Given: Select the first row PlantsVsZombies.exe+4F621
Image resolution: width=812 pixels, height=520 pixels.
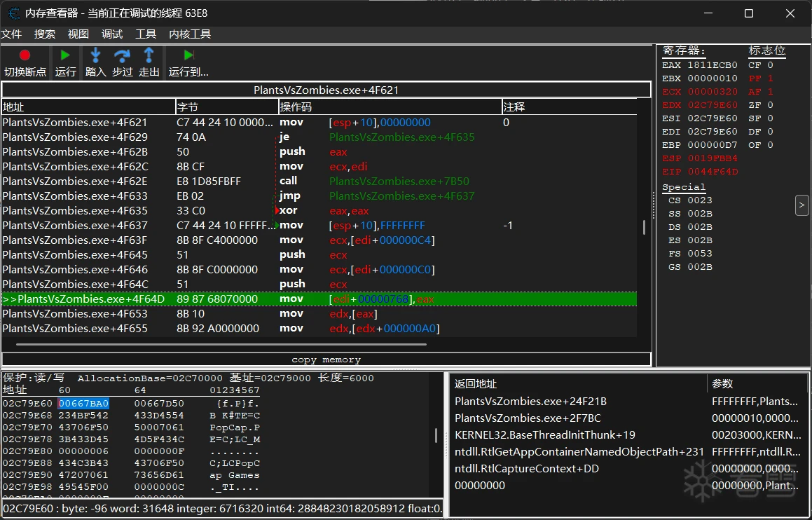Looking at the screenshot, I should [319, 122].
